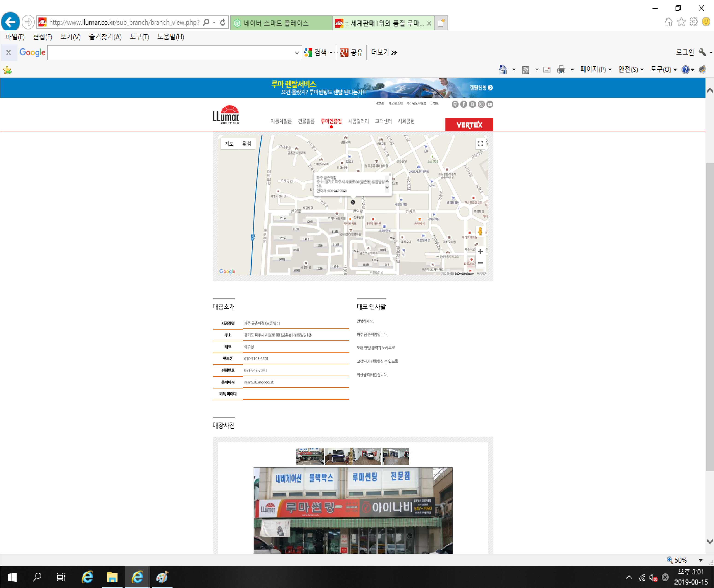Screen dimensions: 714x588
Task: Open a new blank browser tab
Action: pos(441,23)
